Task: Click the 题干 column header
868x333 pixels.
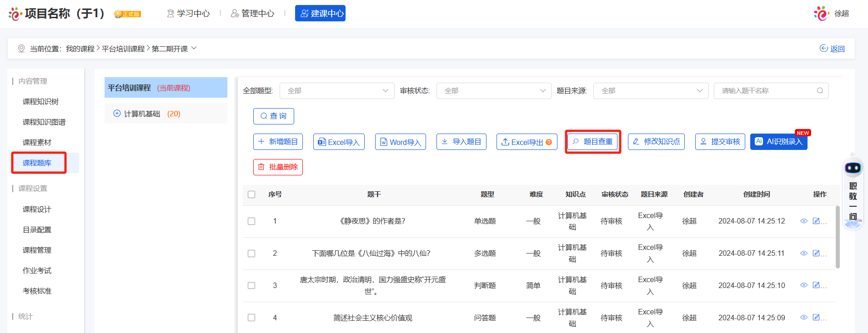Action: pos(374,194)
